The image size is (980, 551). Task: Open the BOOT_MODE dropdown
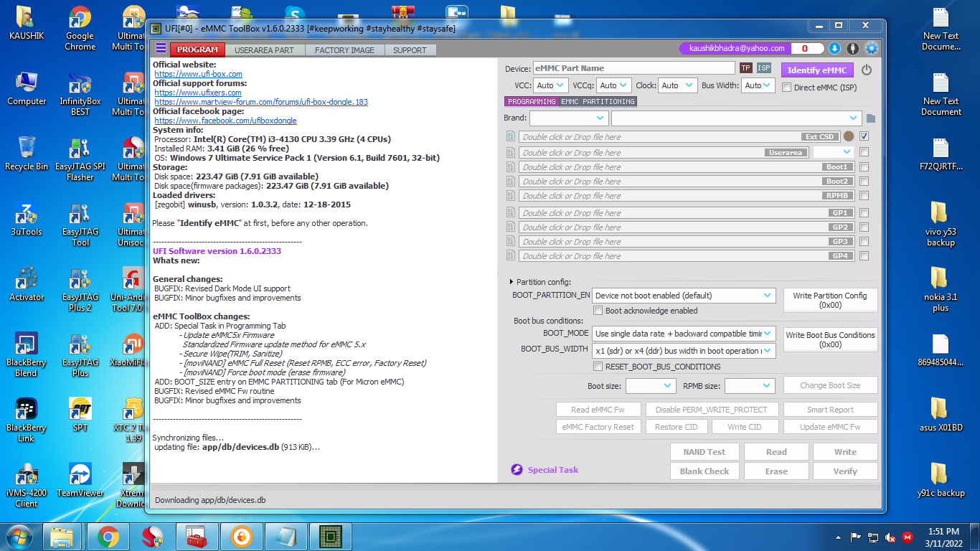click(x=684, y=334)
